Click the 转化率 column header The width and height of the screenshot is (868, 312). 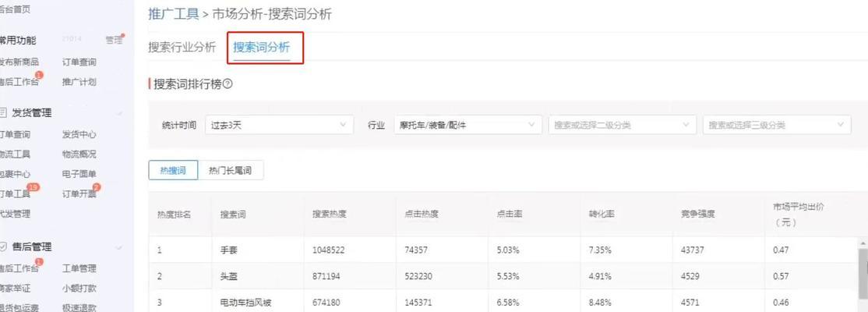[602, 214]
